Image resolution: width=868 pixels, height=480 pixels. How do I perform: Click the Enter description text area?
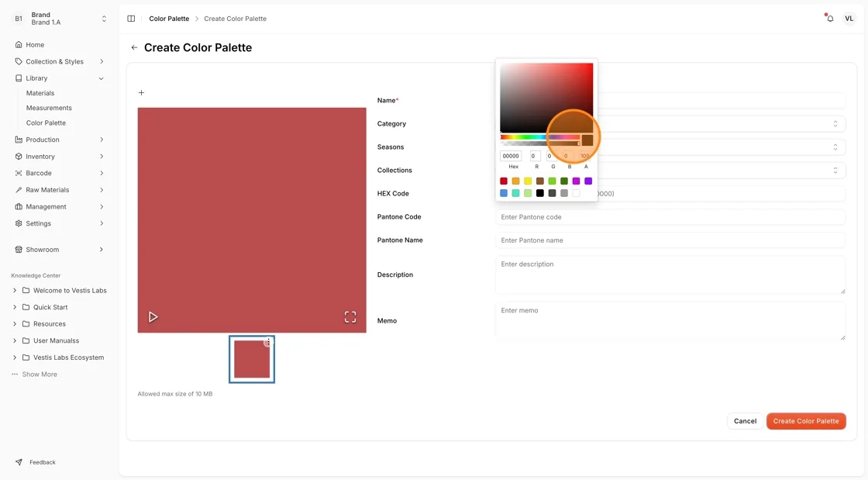tap(670, 275)
